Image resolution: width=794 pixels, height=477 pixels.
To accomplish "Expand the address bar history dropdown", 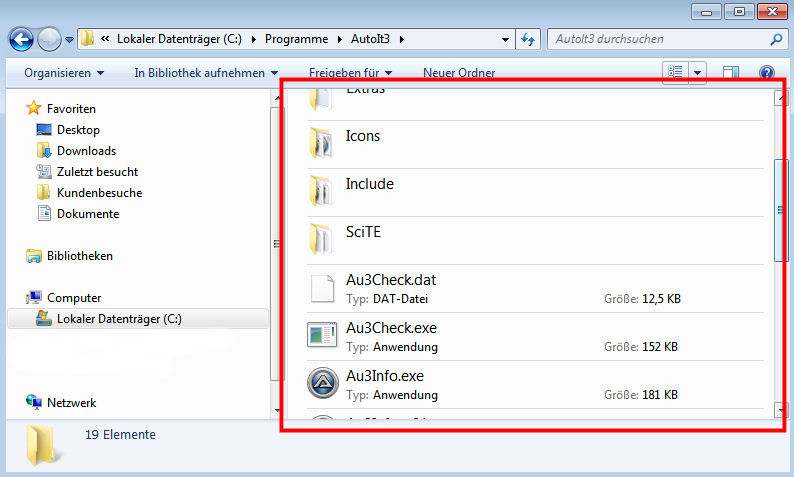I will pyautogui.click(x=505, y=40).
